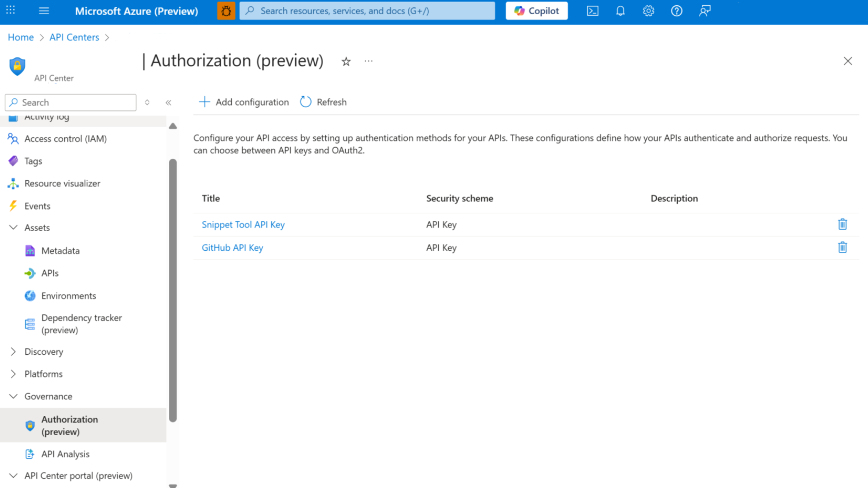
Task: Click the notifications bell icon
Action: (x=620, y=10)
